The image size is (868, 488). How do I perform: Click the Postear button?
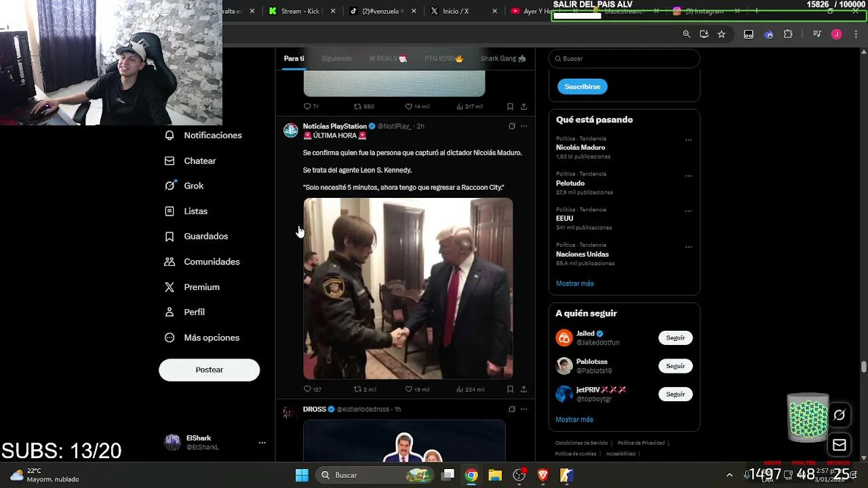coord(209,369)
